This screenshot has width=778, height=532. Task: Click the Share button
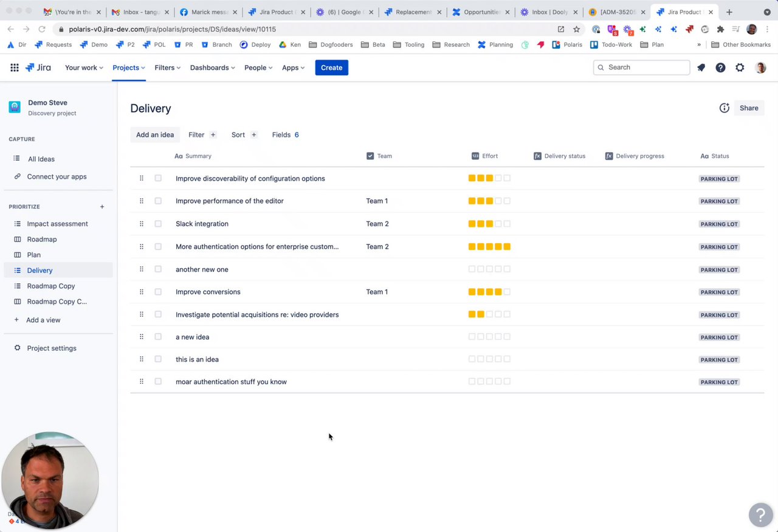point(749,108)
